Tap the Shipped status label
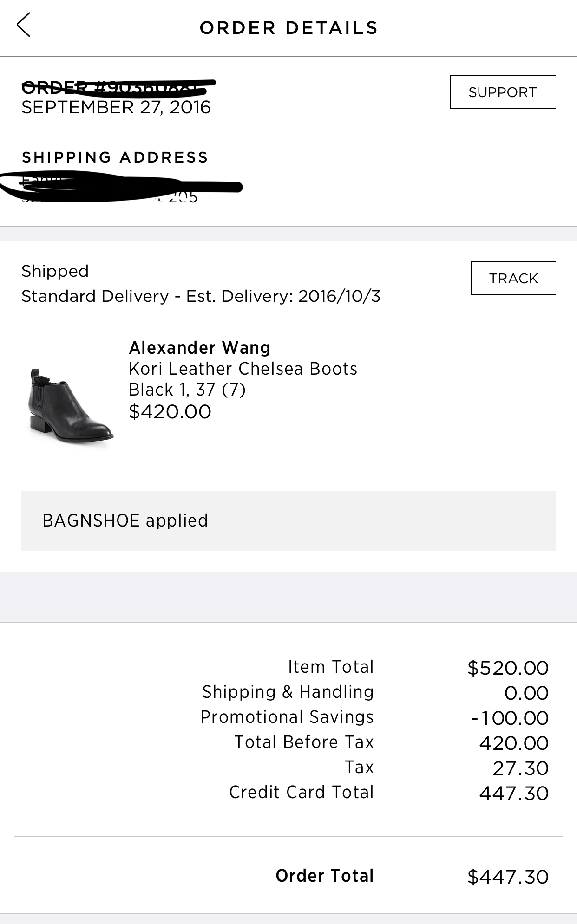The height and width of the screenshot is (924, 577). coord(55,271)
